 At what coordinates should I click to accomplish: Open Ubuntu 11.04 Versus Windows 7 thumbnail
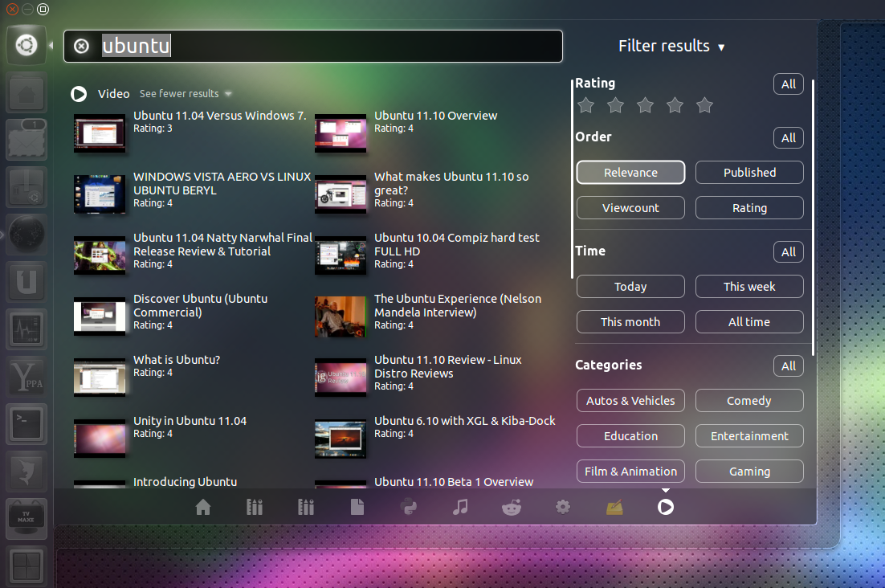click(x=100, y=133)
